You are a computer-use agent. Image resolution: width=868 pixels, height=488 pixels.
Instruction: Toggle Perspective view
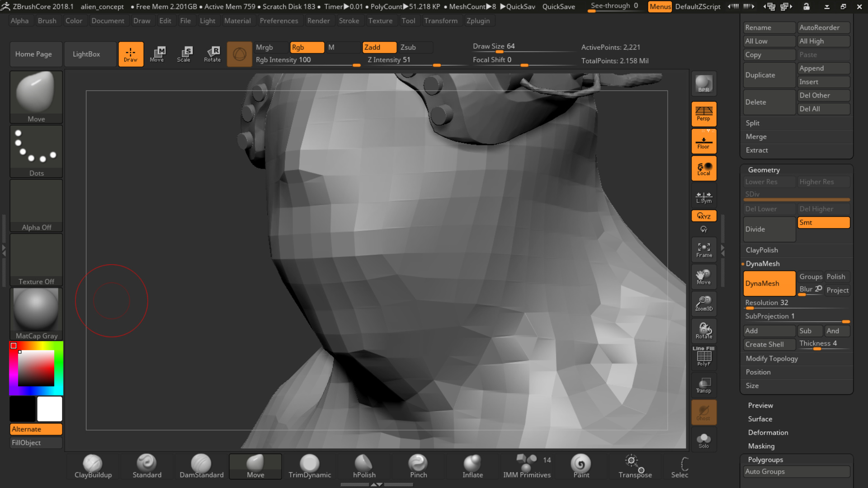[x=704, y=113]
